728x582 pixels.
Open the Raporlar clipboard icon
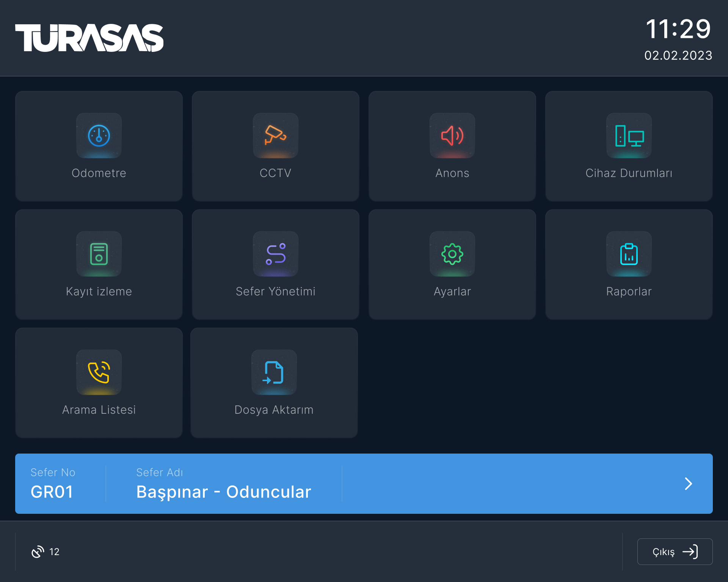click(629, 254)
